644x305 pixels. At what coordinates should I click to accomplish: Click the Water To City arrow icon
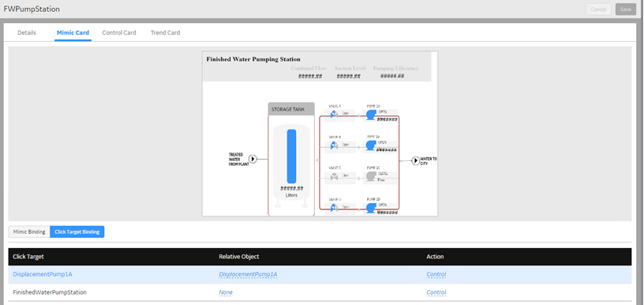(x=416, y=160)
